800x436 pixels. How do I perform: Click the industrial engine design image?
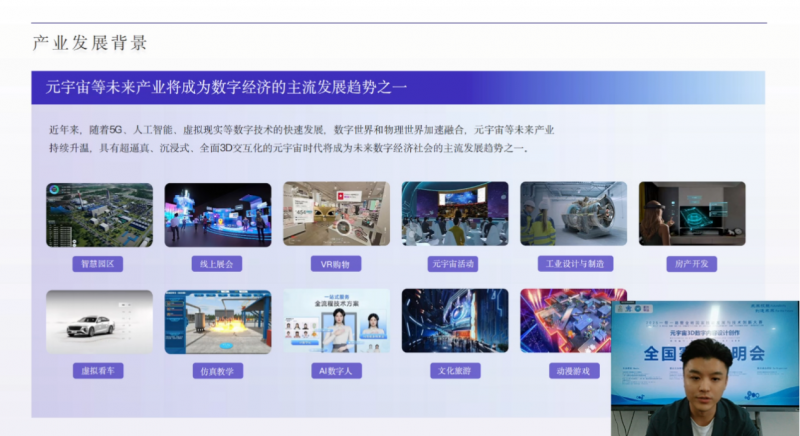[573, 214]
